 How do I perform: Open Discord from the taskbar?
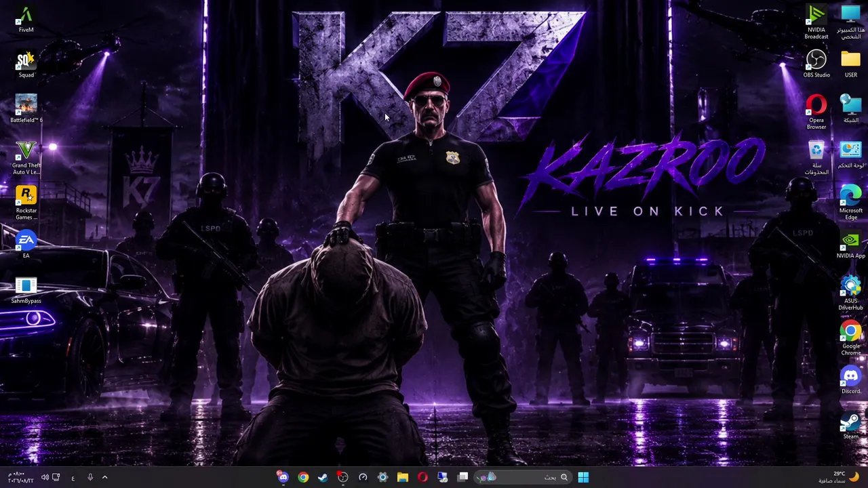click(283, 477)
